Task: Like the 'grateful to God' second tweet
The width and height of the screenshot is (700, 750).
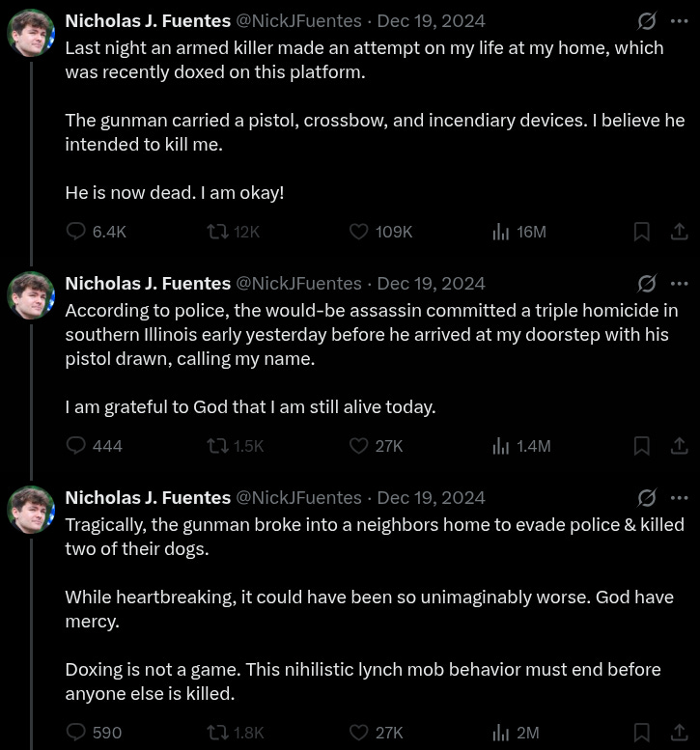Action: (358, 446)
